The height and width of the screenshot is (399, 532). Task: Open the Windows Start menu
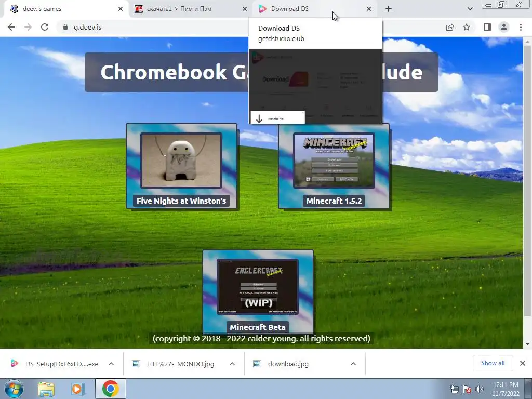[x=14, y=389]
